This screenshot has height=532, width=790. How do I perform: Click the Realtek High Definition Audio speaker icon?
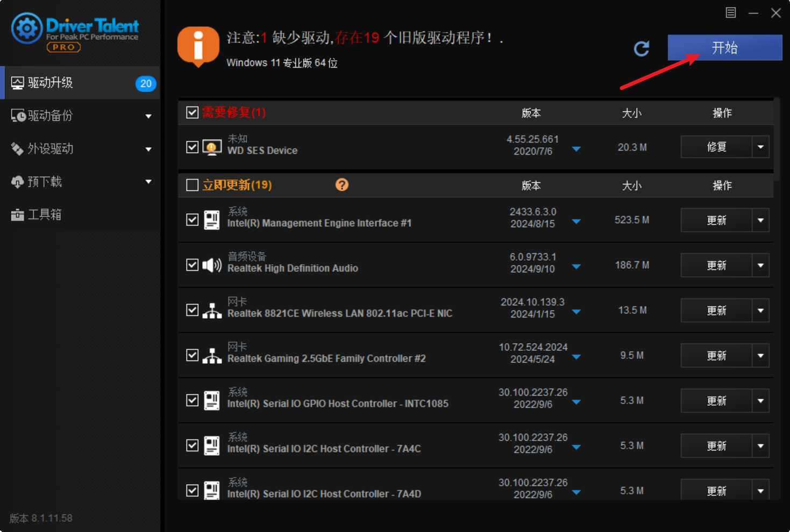pos(212,265)
